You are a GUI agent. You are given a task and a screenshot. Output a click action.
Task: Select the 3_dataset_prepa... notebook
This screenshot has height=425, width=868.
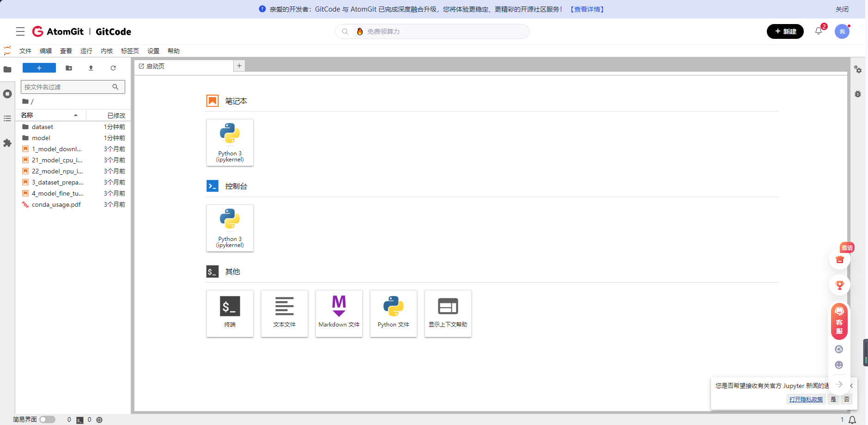point(73,182)
